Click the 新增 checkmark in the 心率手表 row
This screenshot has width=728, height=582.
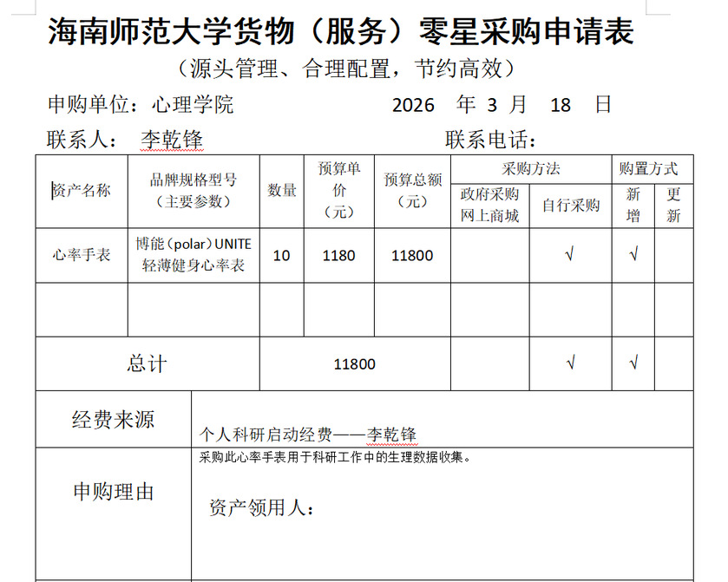click(633, 255)
